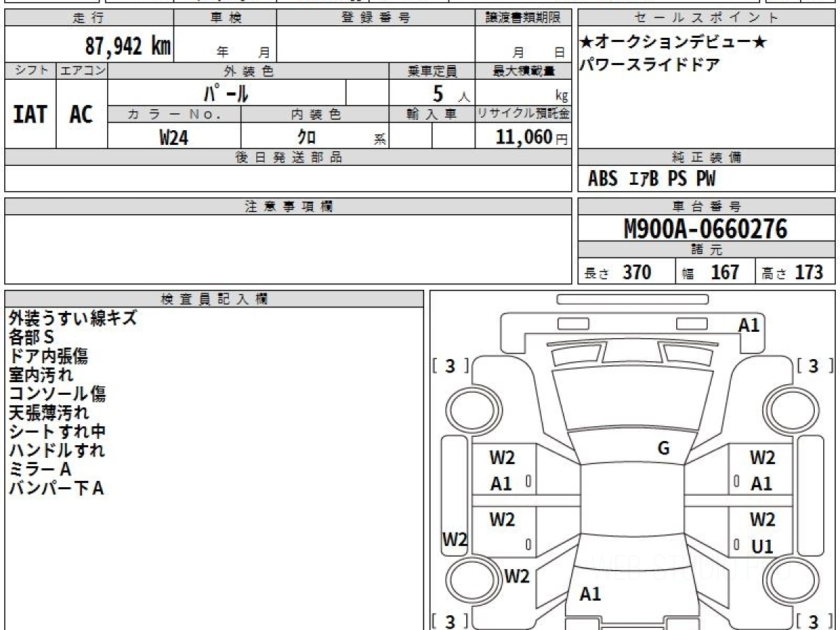
Task: Click the 検査員記入欄 section header
Action: (x=214, y=299)
